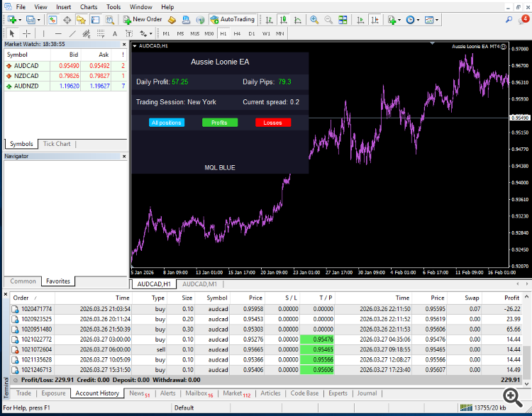
Task: Click the left arrow of the chart tabs
Action: click(x=518, y=283)
